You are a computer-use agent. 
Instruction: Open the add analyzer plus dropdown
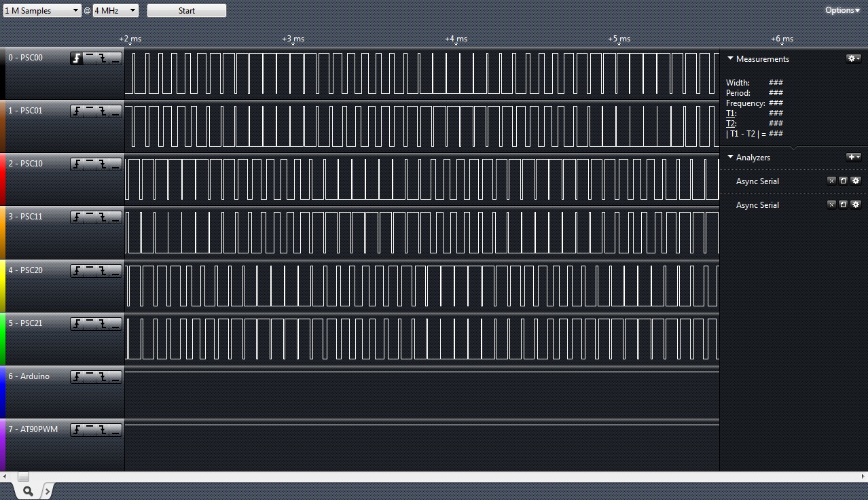pyautogui.click(x=854, y=157)
